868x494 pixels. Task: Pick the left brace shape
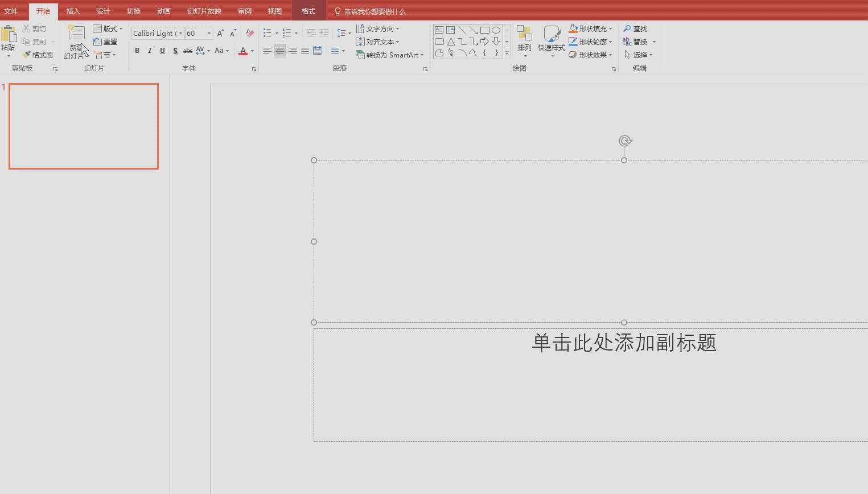coord(484,53)
